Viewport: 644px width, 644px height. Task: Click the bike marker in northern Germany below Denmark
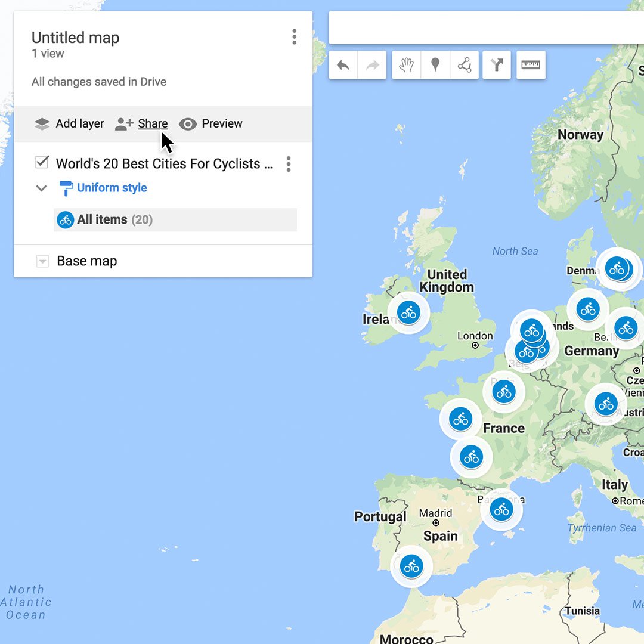[x=588, y=309]
